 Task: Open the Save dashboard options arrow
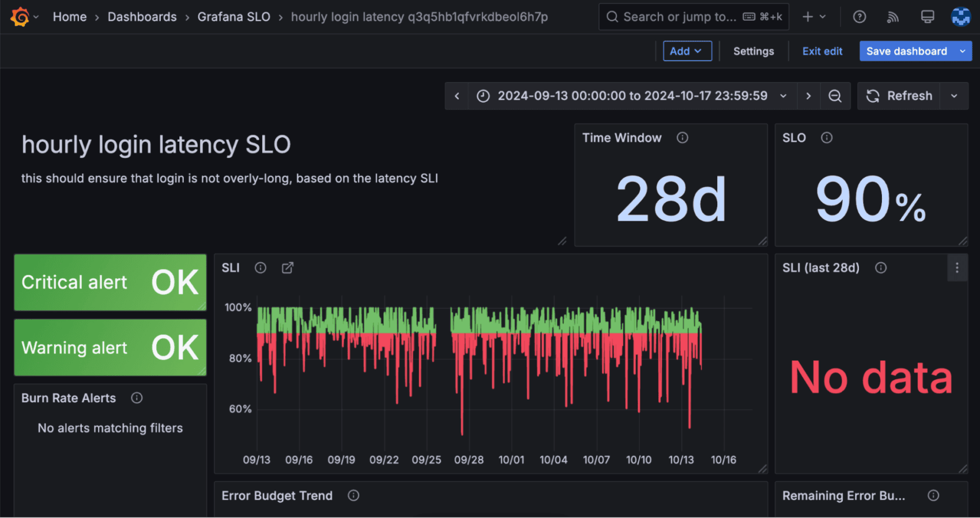pos(963,51)
